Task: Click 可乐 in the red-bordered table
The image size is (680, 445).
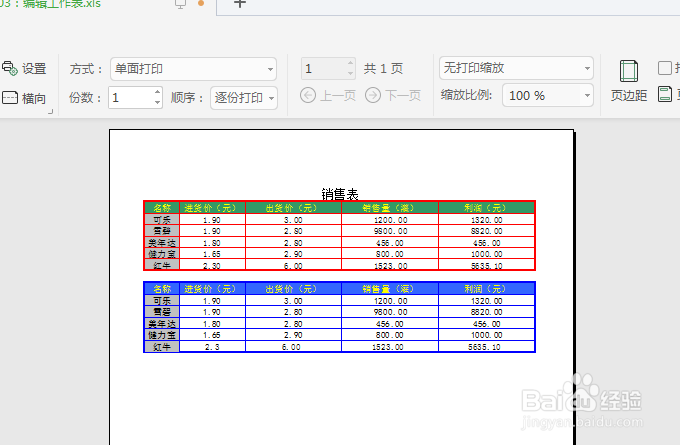Action: tap(162, 220)
